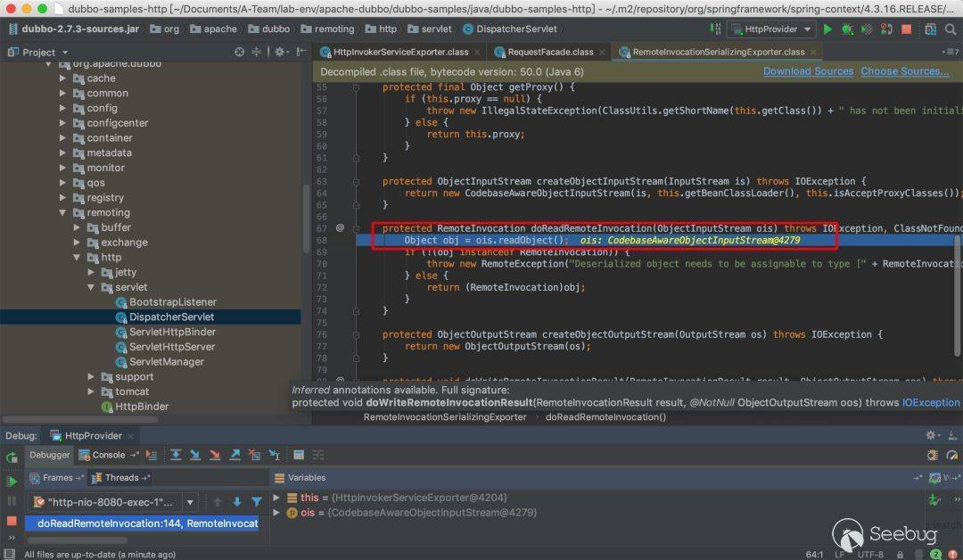Viewport: 963px width, 560px height.
Task: Switch to RequestFacade.class editor tab
Action: click(549, 52)
